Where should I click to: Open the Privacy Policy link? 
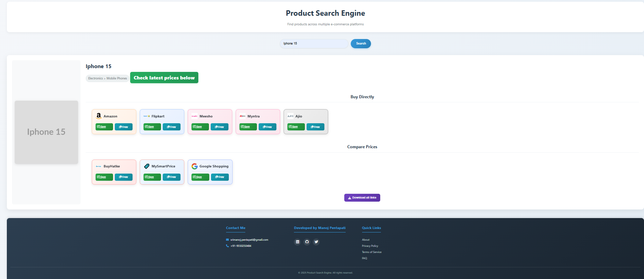[370, 246]
